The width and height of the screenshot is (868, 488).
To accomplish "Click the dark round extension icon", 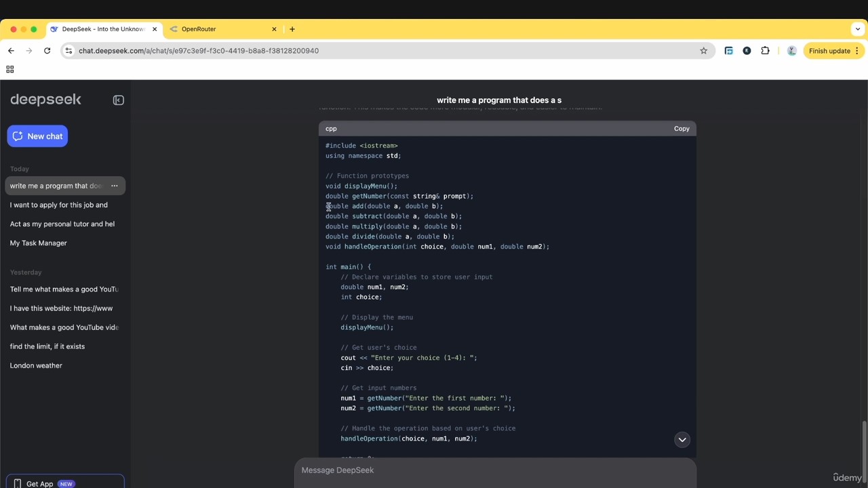I will (747, 51).
